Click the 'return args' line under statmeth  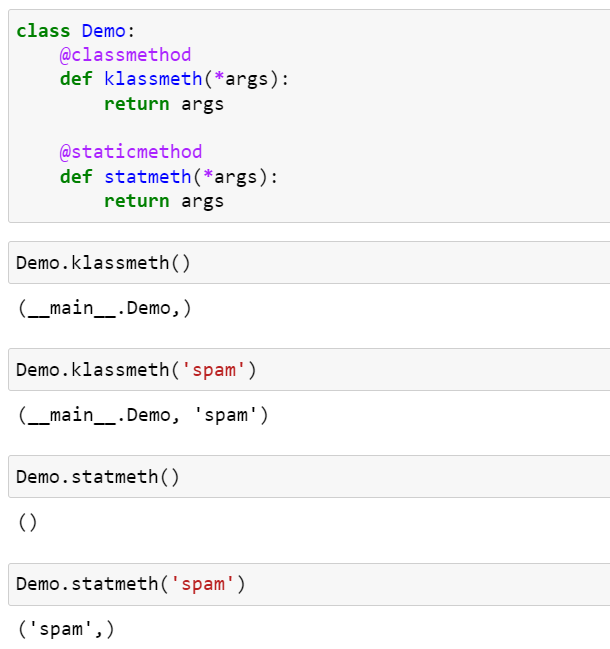coord(163,201)
